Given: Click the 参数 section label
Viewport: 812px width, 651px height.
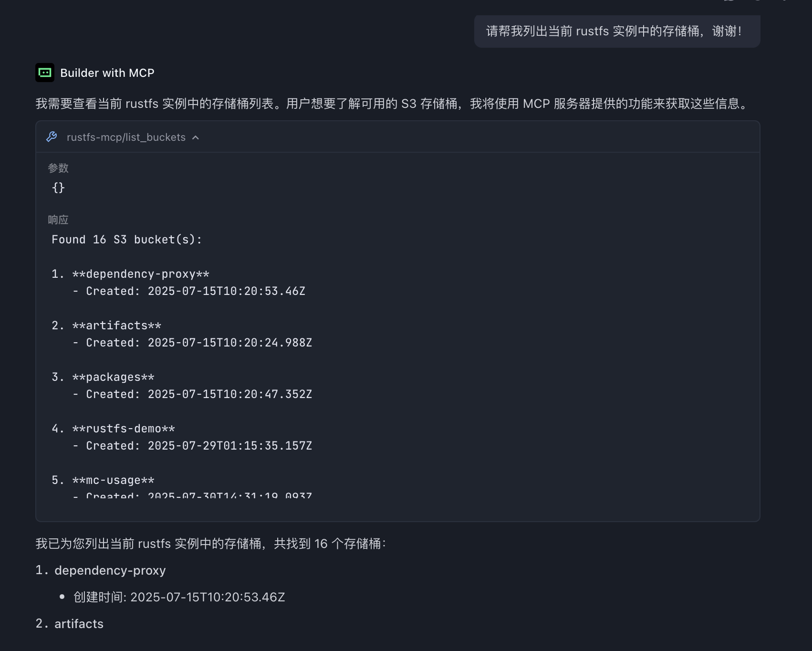Looking at the screenshot, I should click(x=58, y=168).
